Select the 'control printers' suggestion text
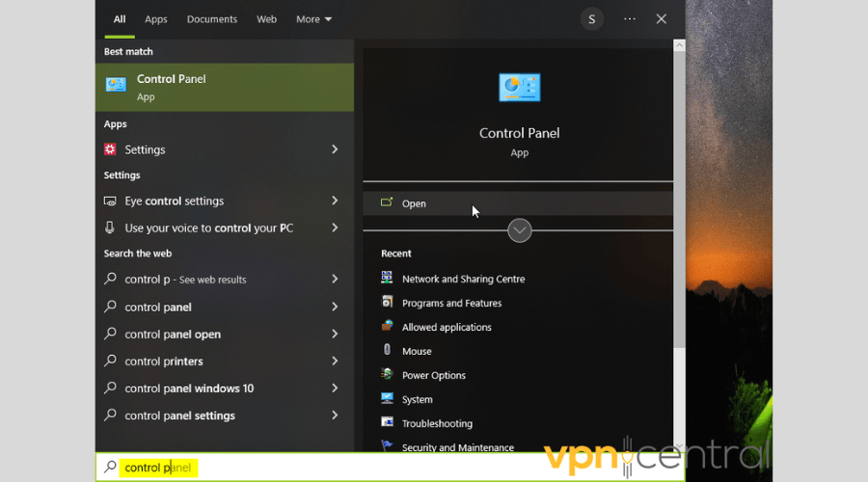 click(164, 361)
